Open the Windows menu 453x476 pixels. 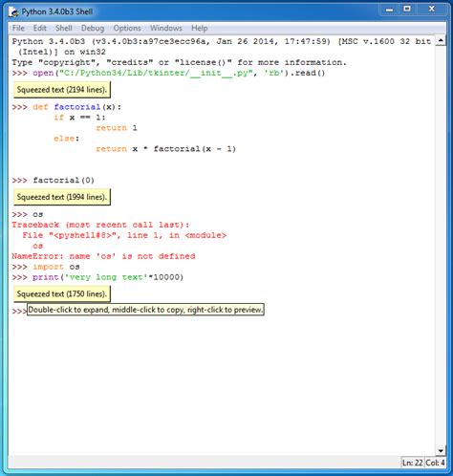166,28
